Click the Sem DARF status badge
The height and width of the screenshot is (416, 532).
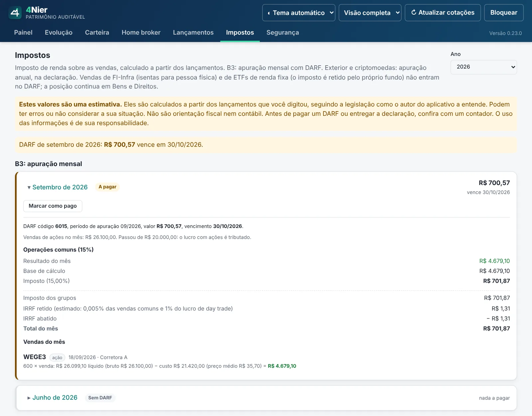point(100,398)
